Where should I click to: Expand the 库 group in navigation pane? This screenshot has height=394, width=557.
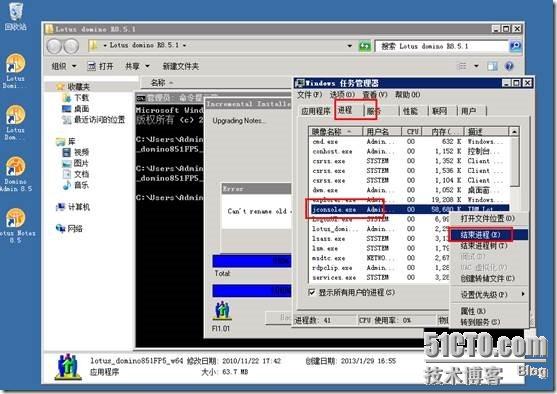(66, 141)
